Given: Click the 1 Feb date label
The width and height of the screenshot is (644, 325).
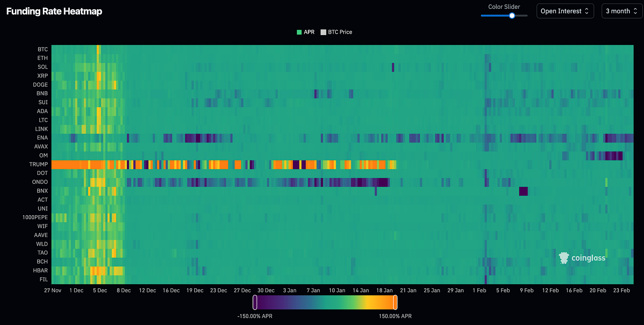Looking at the screenshot, I should pyautogui.click(x=479, y=290).
